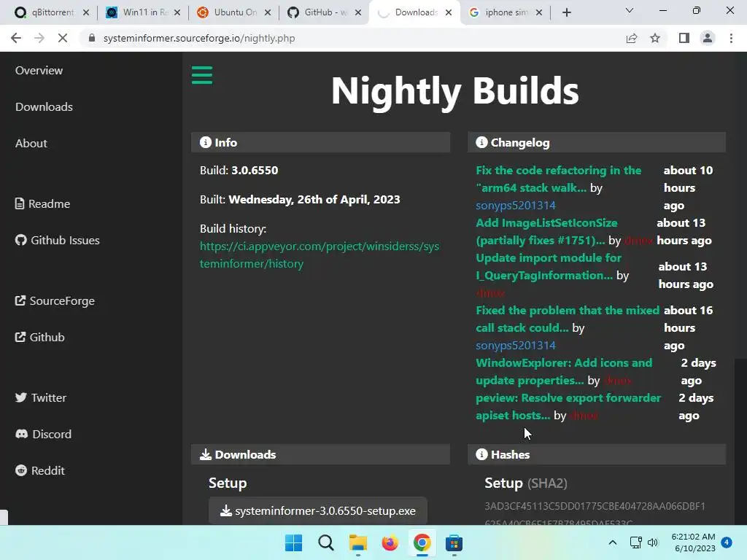The image size is (747, 560).
Task: Click the Github Issues octocat icon
Action: 20,240
